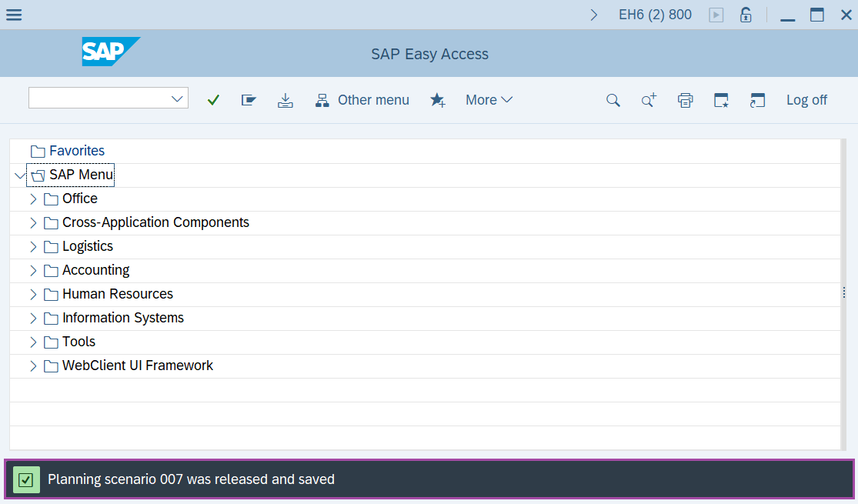Click the create new session window icon
Viewport: 858px width, 504px height.
pyautogui.click(x=721, y=100)
